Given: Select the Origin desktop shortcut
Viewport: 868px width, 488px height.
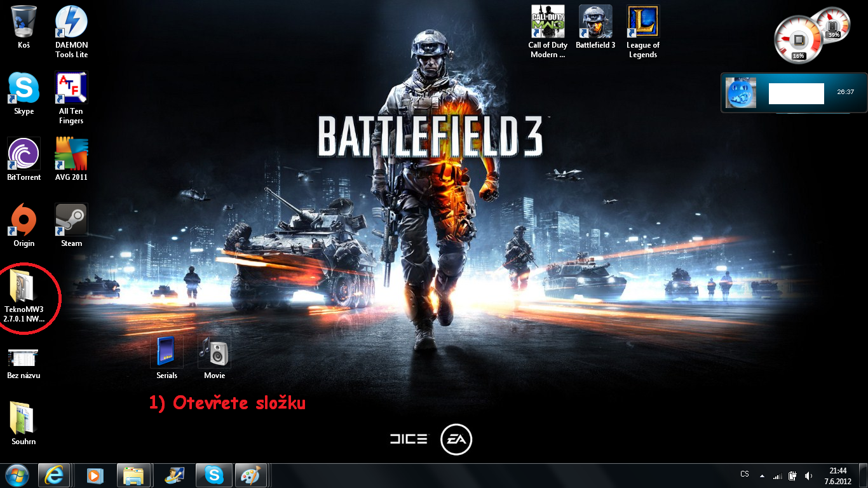Looking at the screenshot, I should (x=24, y=226).
